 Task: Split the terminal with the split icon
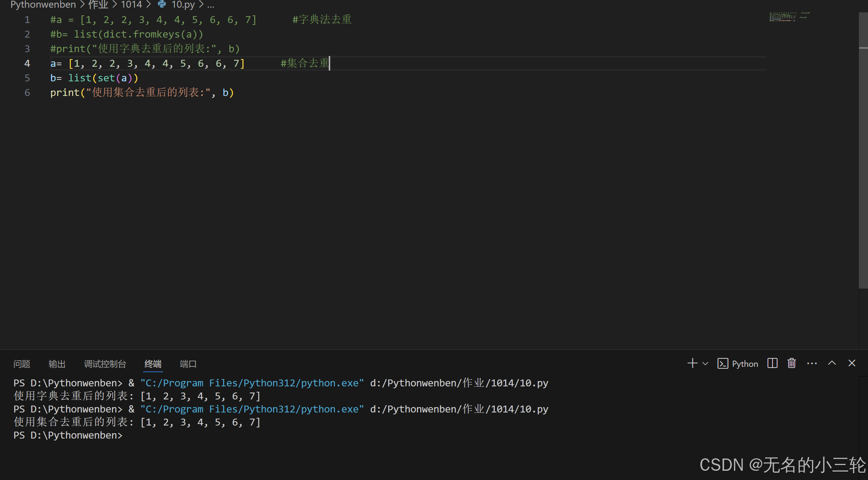(x=772, y=363)
